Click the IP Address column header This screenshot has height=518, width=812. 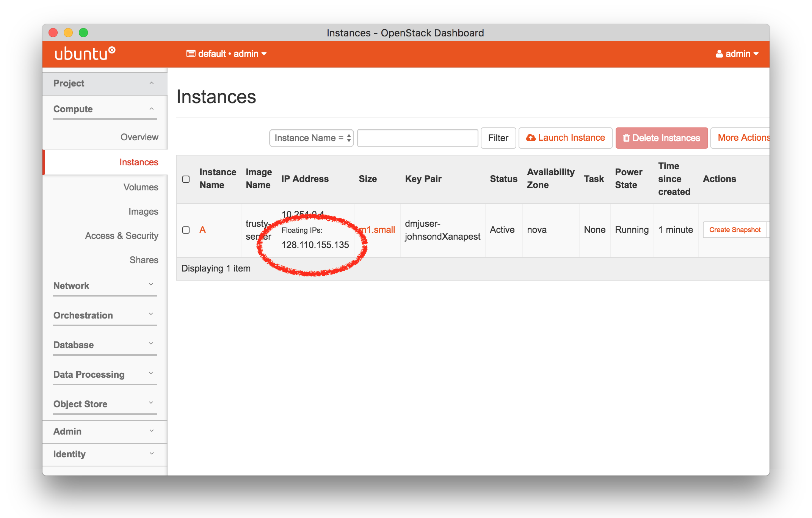point(305,179)
